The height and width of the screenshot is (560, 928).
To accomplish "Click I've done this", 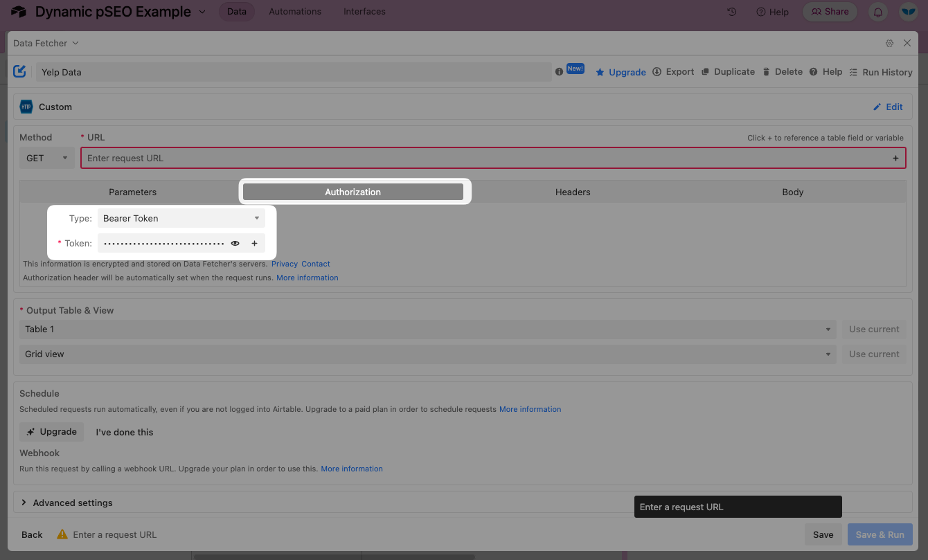I will point(125,432).
